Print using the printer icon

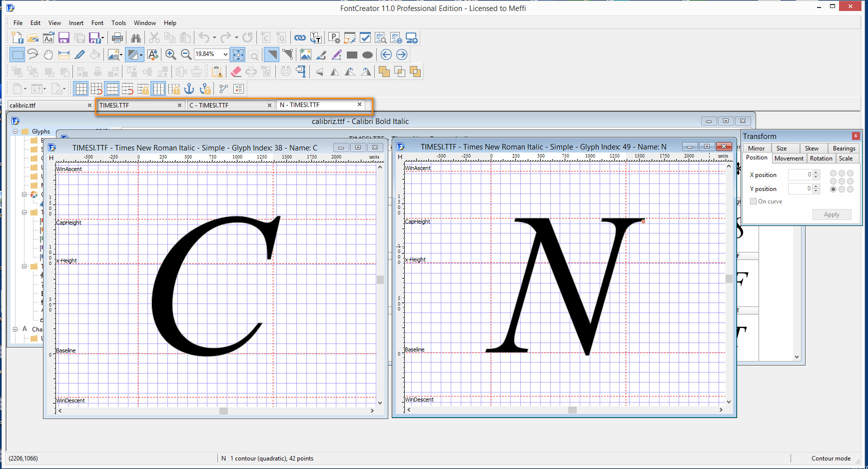click(117, 38)
